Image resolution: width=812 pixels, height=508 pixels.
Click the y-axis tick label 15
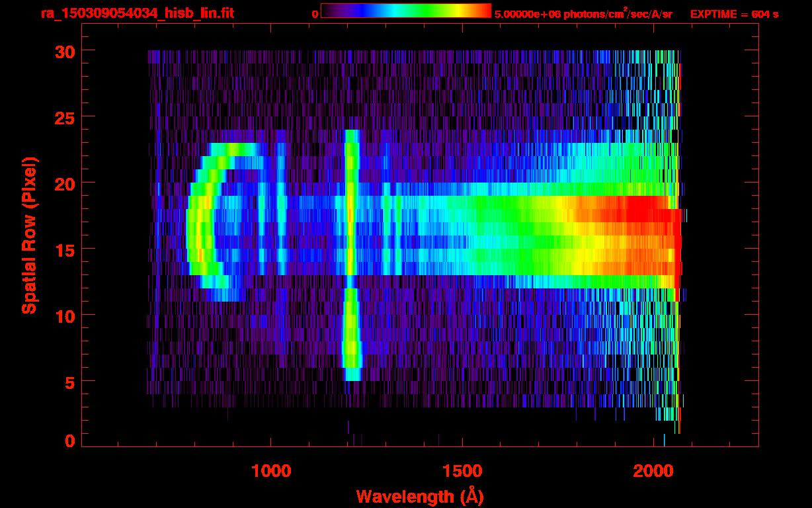63,249
